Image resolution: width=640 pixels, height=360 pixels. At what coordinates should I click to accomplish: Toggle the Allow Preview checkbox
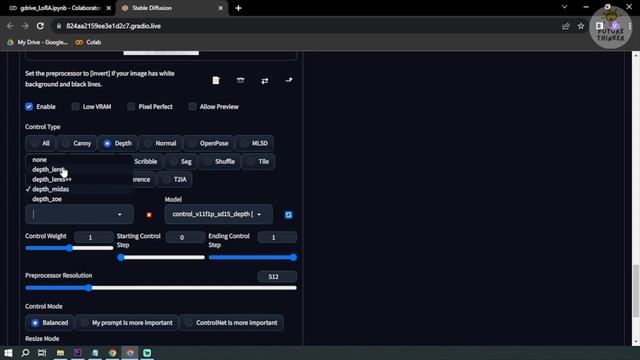click(192, 107)
